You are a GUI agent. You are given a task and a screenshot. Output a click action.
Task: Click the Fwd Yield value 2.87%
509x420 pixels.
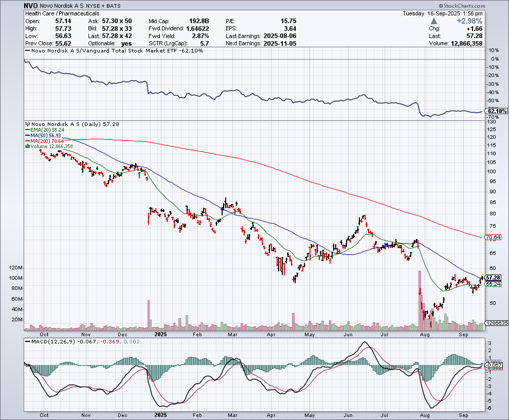pos(201,35)
